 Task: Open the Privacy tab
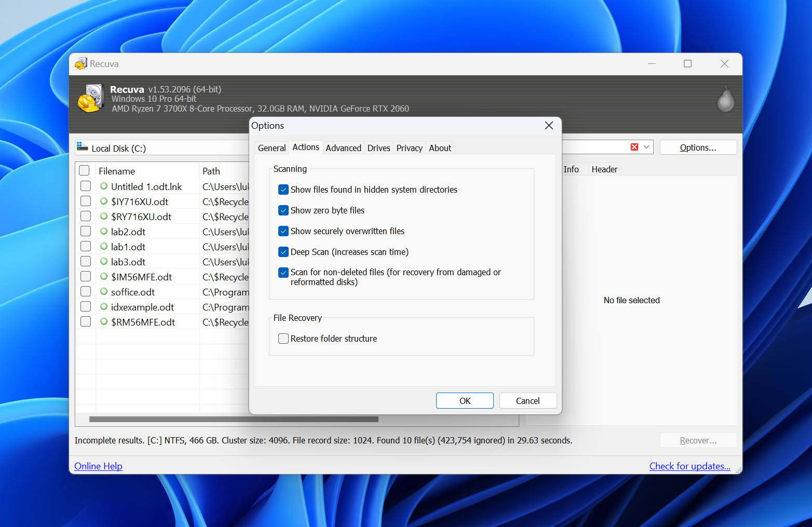coord(409,148)
